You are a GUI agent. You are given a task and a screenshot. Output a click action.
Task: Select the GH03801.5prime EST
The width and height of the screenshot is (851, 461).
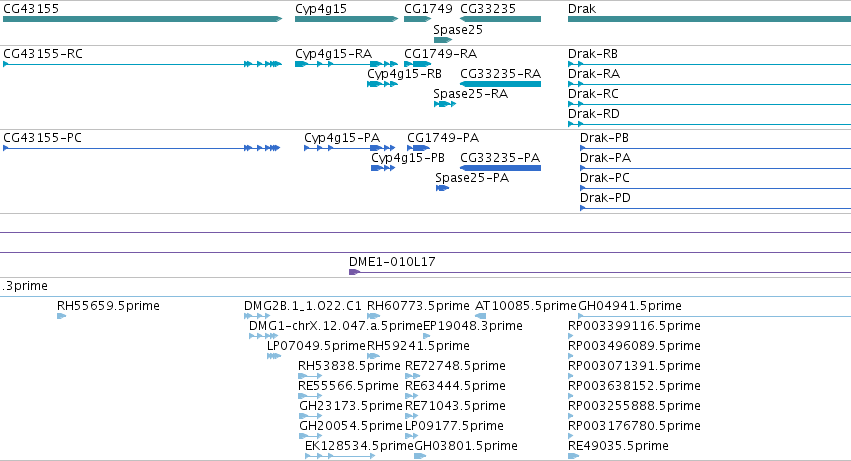(420, 457)
